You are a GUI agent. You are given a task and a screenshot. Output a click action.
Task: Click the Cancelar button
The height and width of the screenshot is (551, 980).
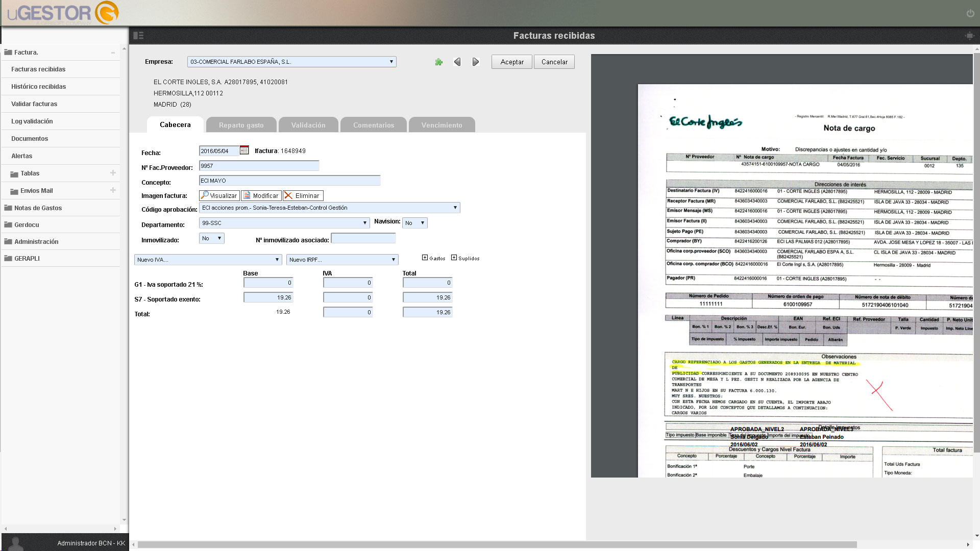click(554, 62)
